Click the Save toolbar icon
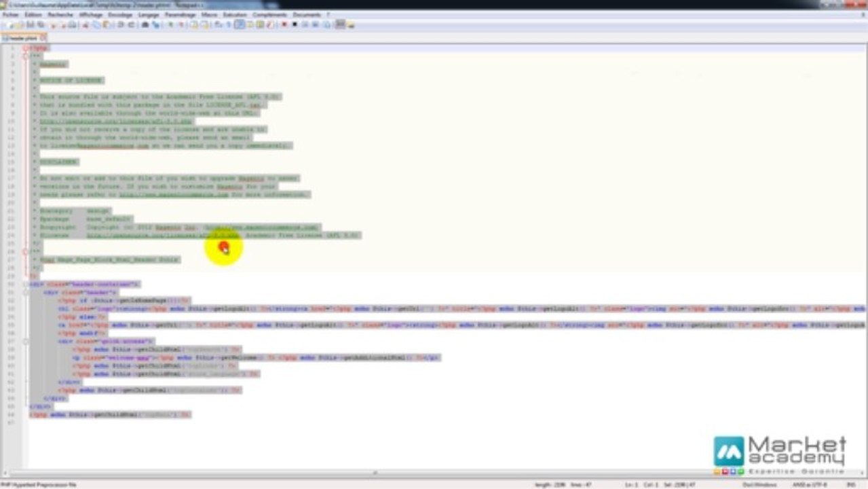 [31, 24]
